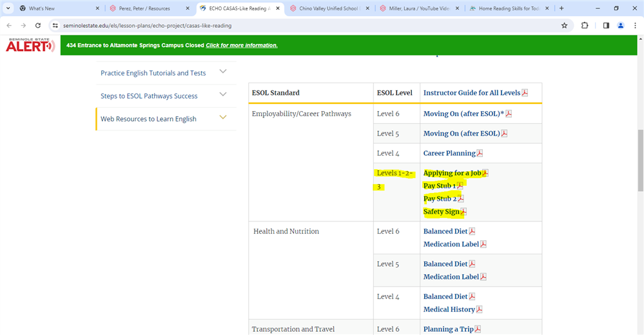Image resolution: width=644 pixels, height=335 pixels.
Task: Click PDF icon beside Safety Sign
Action: click(463, 212)
